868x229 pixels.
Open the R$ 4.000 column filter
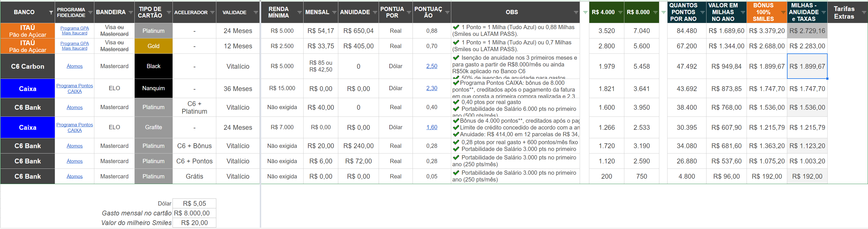coord(620,12)
